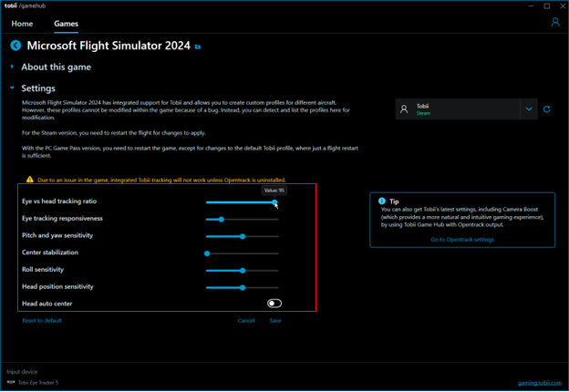The width and height of the screenshot is (569, 392).
Task: Click the Tobii profile avatar icon
Action: pos(405,109)
